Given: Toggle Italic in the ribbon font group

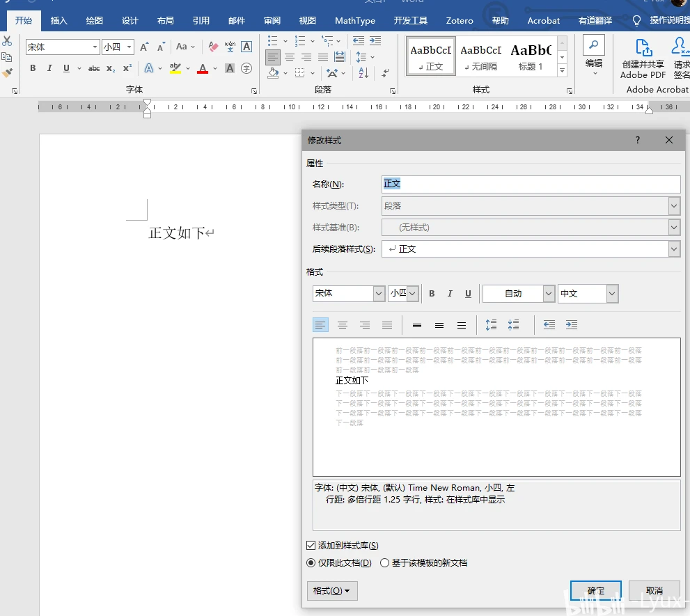Looking at the screenshot, I should point(49,68).
